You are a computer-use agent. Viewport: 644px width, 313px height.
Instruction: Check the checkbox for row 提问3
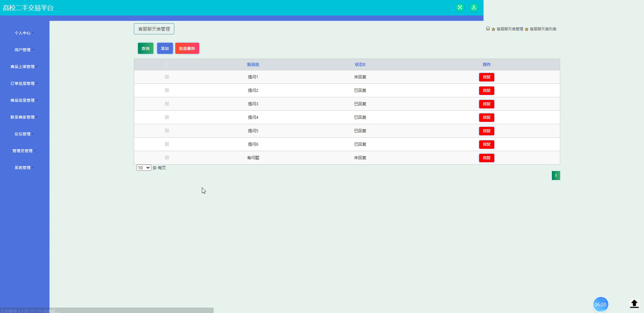click(167, 104)
